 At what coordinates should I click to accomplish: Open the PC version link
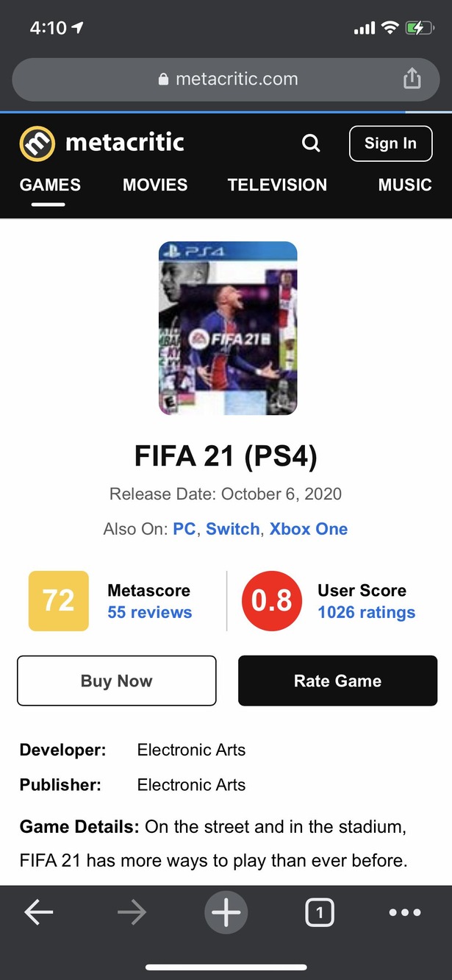[x=184, y=529]
